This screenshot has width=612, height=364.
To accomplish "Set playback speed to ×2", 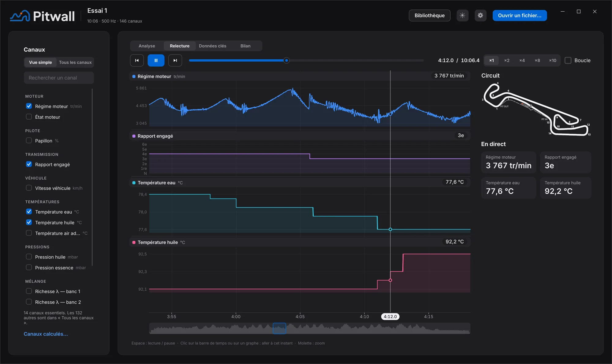I will click(x=507, y=61).
